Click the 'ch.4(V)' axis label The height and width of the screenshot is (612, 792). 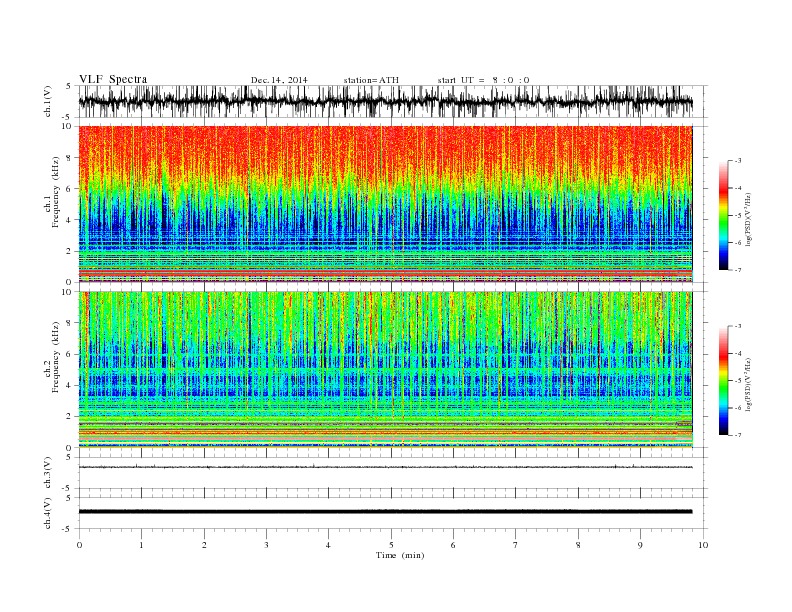(x=48, y=513)
